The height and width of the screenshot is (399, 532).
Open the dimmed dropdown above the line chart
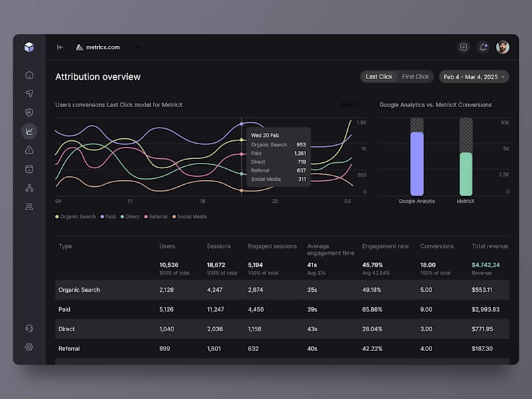click(x=353, y=104)
